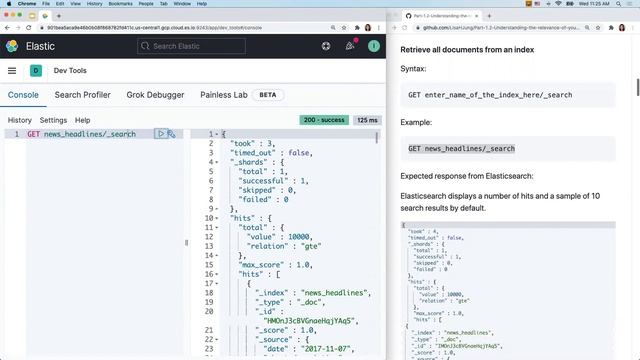Collapse the _source fold on line 22

pyautogui.click(x=217, y=339)
